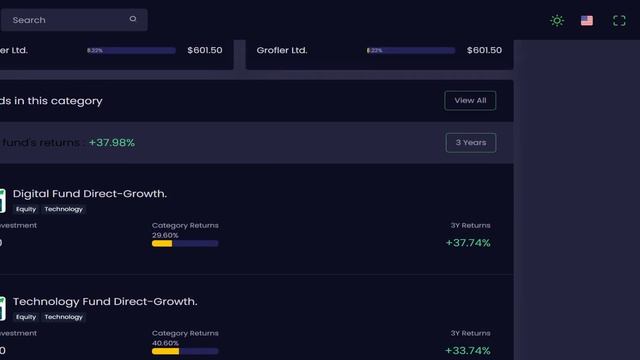The height and width of the screenshot is (360, 640).
Task: Click the Technology Fund logo icon
Action: pos(2,309)
